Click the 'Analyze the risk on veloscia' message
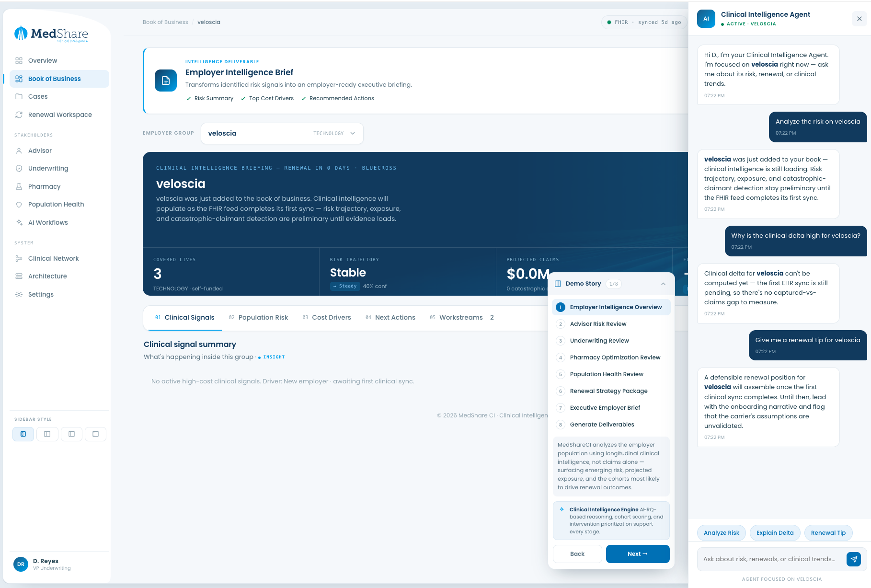 [x=818, y=127]
